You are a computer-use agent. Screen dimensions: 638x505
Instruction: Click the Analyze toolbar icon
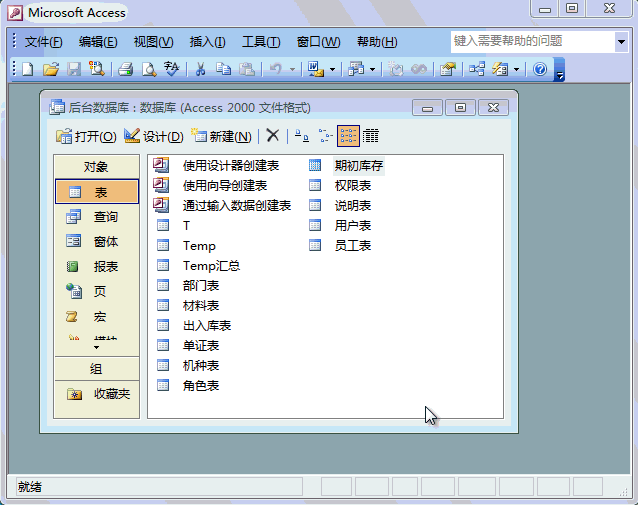click(x=356, y=69)
